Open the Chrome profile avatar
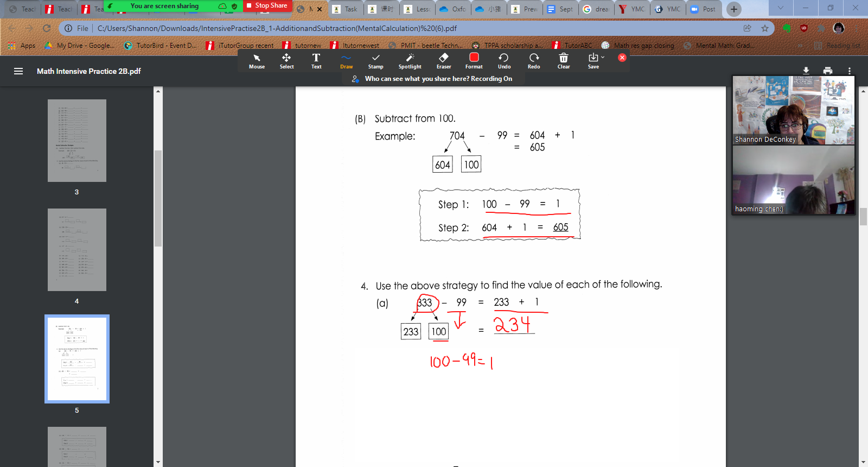 coord(839,28)
